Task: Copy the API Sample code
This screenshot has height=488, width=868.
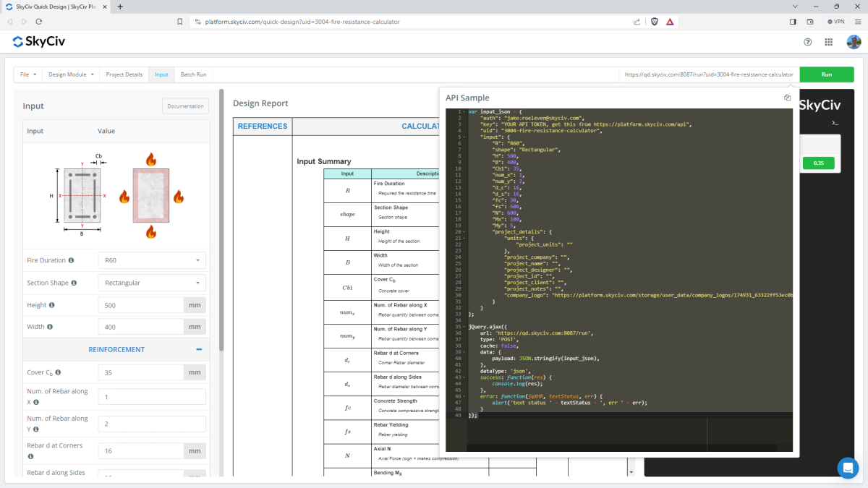Action: click(x=787, y=98)
